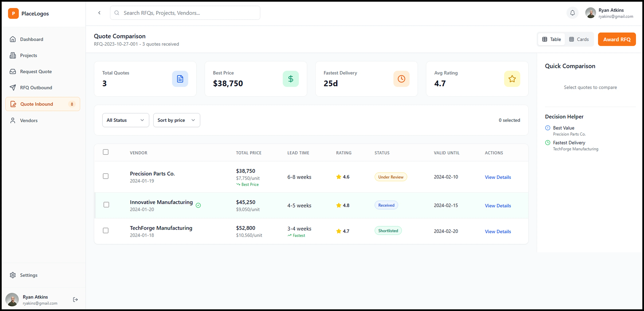Open RFQ Outbound in the sidebar

click(36, 88)
